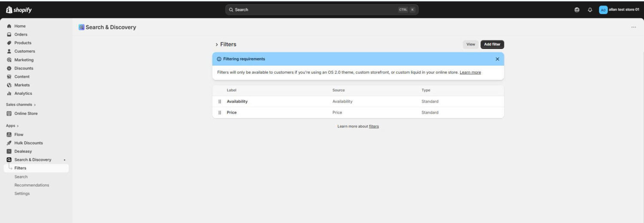Open Search under Search & Discovery
Viewport: 644px width, 223px height.
click(21, 177)
